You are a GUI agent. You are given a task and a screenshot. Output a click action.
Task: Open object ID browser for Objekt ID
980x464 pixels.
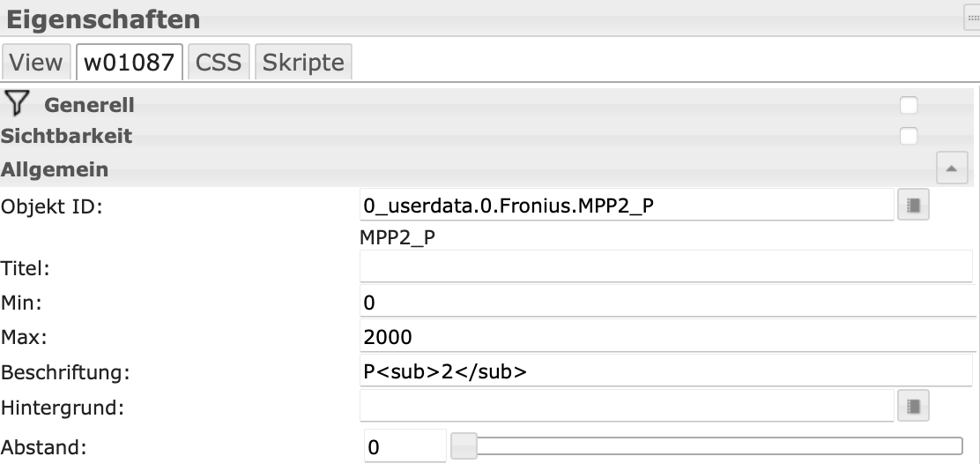(913, 206)
